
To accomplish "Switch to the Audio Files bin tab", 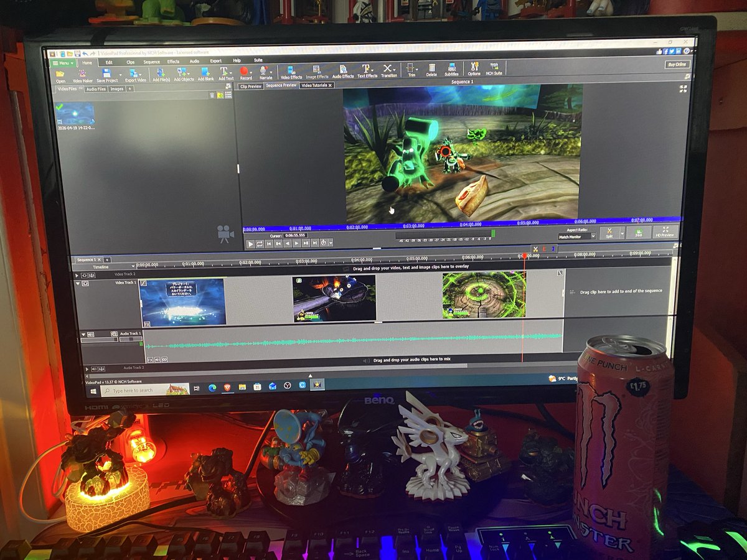I will tap(96, 89).
